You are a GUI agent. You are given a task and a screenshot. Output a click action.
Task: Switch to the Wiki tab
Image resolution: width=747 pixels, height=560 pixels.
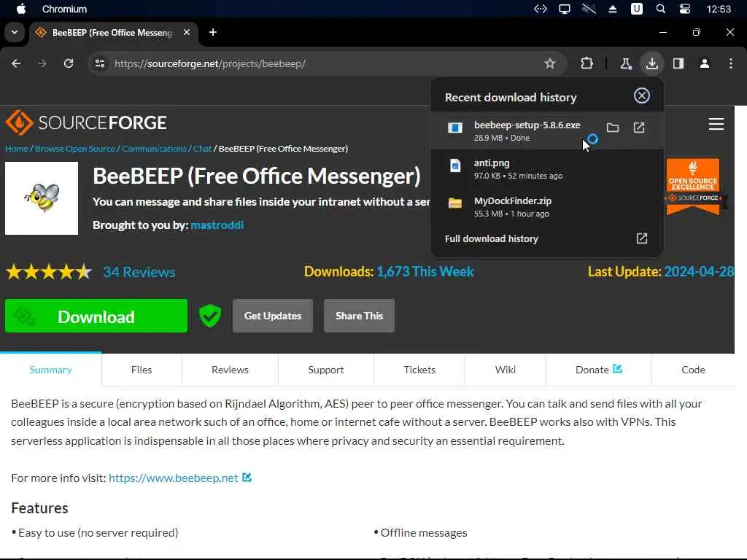pyautogui.click(x=506, y=370)
